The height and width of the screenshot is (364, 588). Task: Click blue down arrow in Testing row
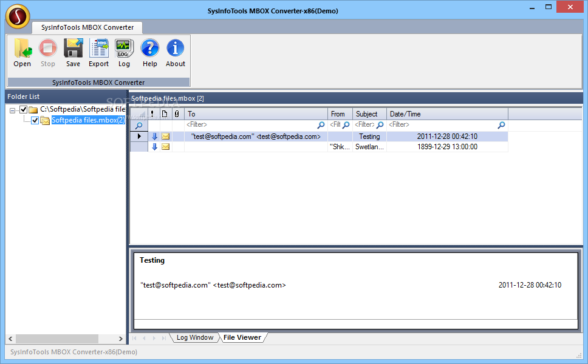(154, 136)
